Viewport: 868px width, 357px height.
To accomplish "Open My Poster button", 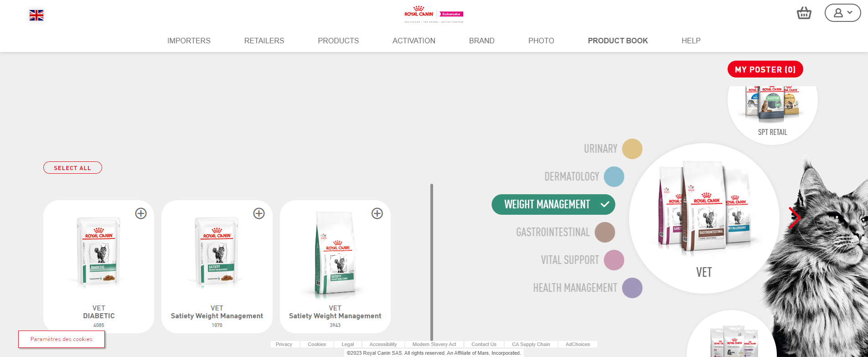I will tap(765, 69).
